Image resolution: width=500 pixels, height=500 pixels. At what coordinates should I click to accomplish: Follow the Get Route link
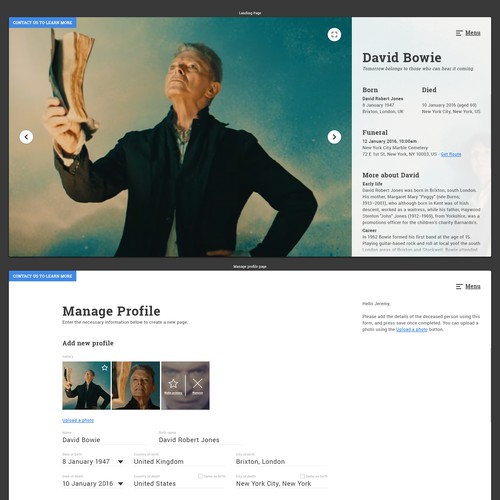(451, 154)
